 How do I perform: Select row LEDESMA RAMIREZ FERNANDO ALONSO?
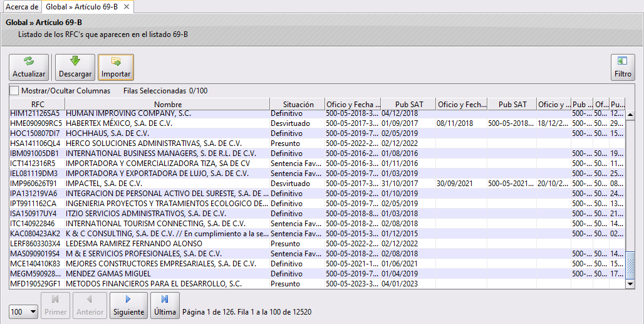pyautogui.click(x=317, y=244)
